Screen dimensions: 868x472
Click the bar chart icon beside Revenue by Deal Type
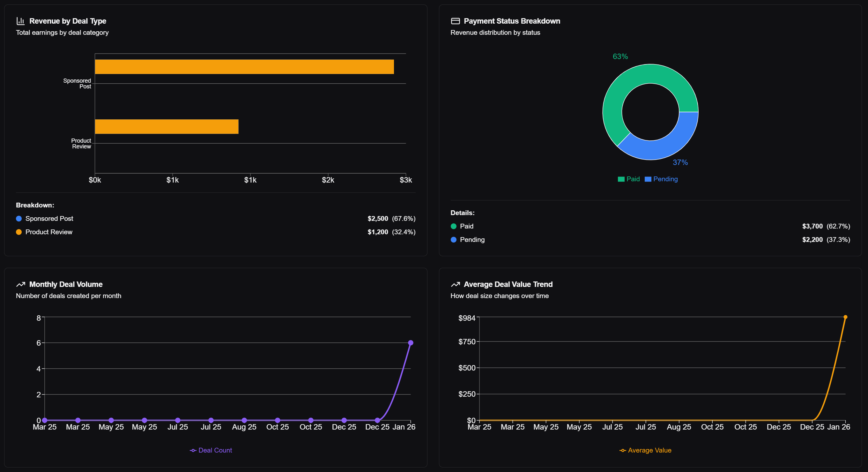(20, 21)
